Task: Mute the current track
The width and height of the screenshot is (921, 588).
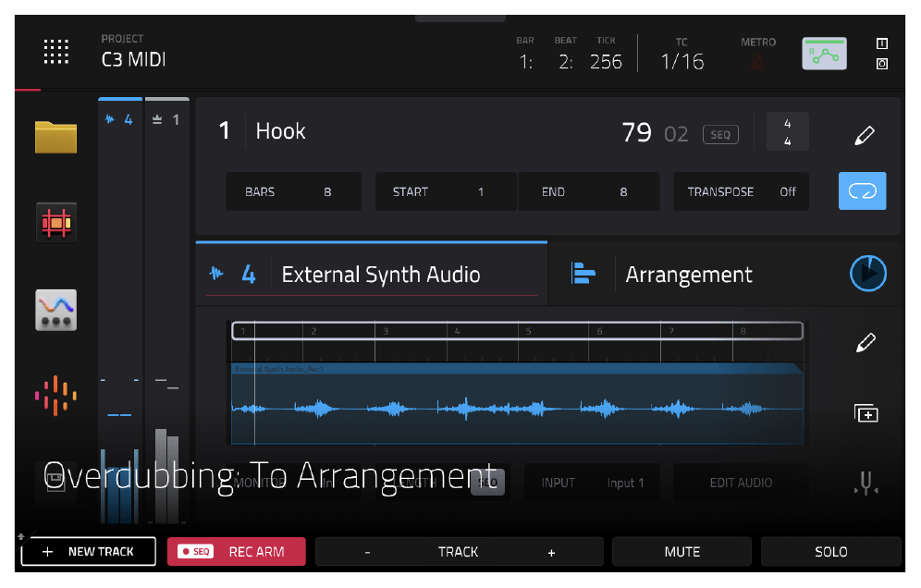Action: pos(682,552)
